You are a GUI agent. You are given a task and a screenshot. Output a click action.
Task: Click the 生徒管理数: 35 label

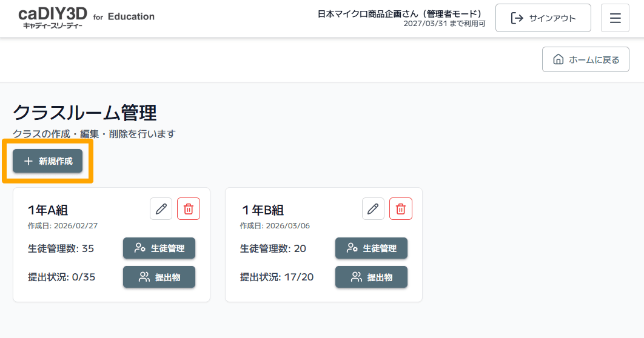point(61,248)
